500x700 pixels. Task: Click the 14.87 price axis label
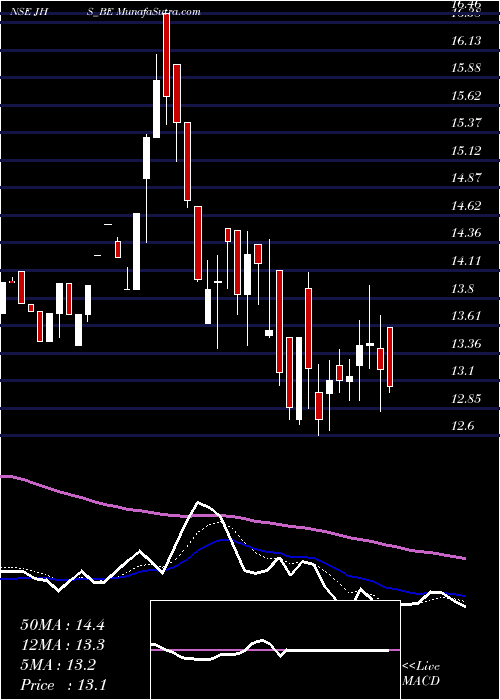coord(466,178)
